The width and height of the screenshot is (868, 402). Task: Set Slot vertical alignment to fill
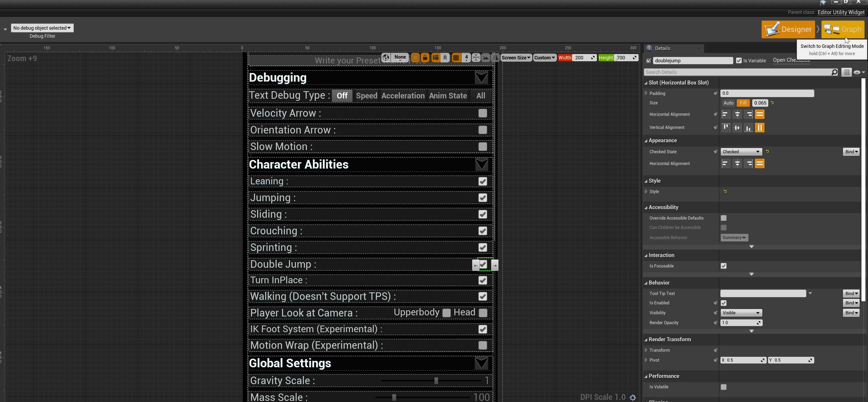pyautogui.click(x=759, y=128)
